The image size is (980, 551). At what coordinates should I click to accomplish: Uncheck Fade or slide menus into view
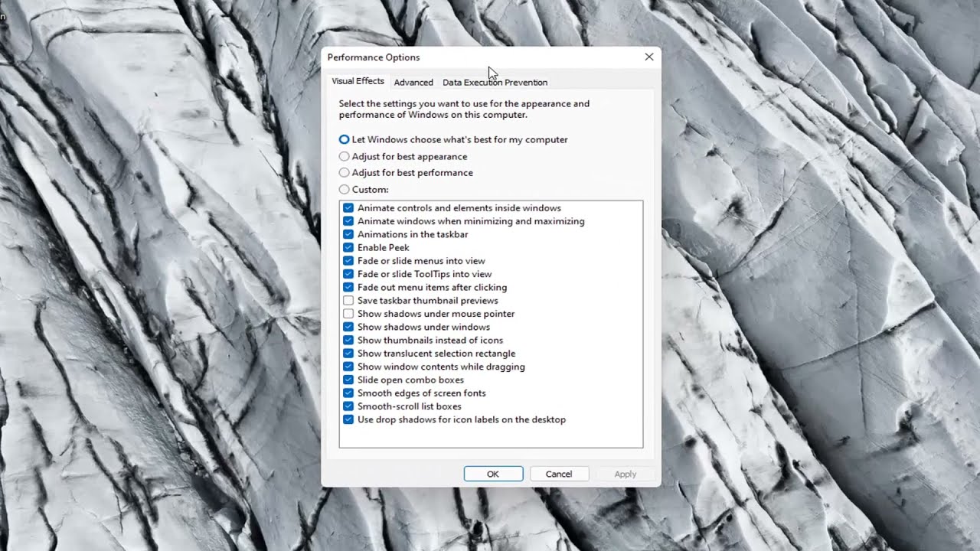point(348,261)
